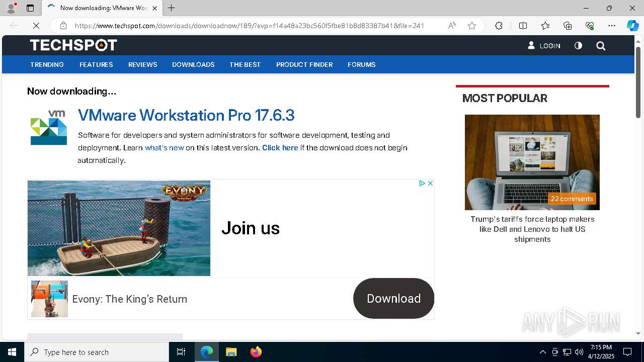
Task: Open Browser essentials heart icon
Action: pos(590,26)
